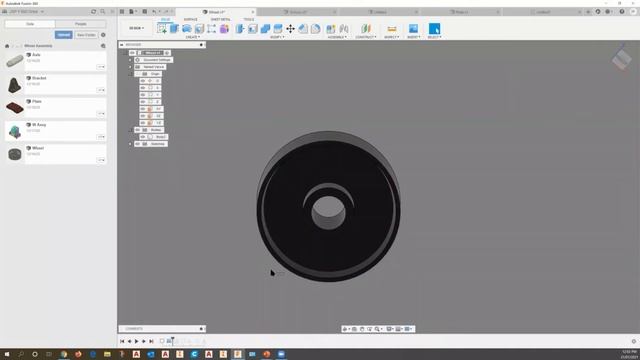Select the Move/Copy cross-arrows tool

290,28
